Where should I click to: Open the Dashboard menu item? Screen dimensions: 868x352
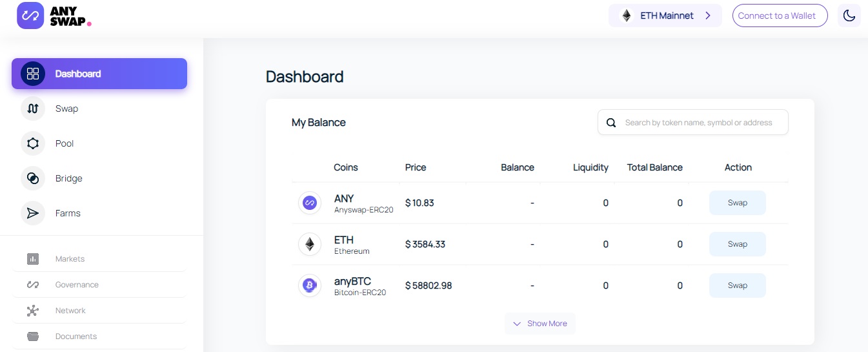(99, 74)
